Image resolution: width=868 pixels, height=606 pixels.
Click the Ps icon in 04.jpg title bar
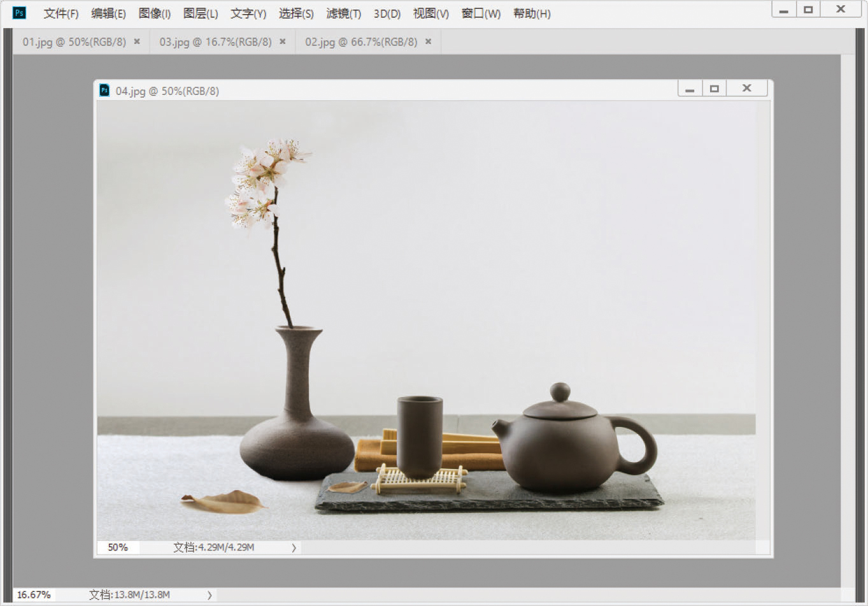click(104, 90)
